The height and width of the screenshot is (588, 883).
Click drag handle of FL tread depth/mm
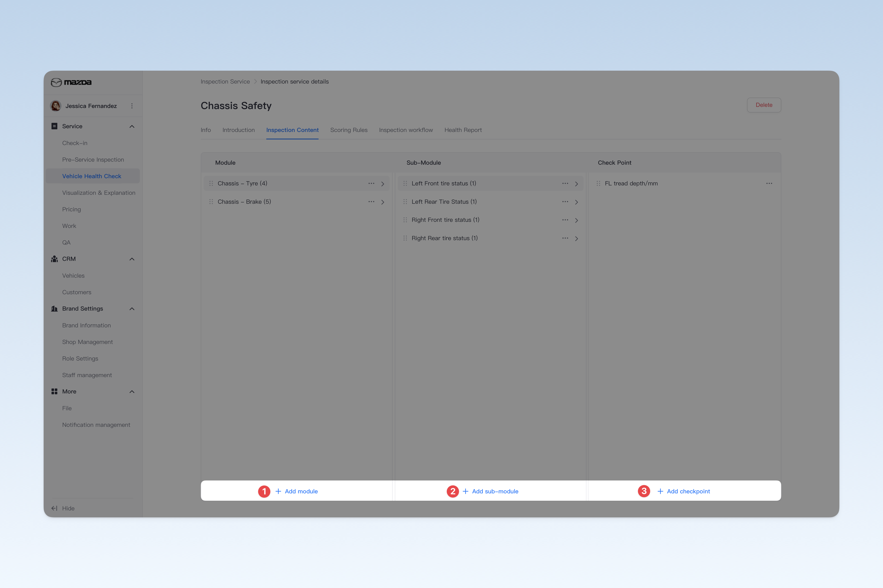pyautogui.click(x=598, y=183)
